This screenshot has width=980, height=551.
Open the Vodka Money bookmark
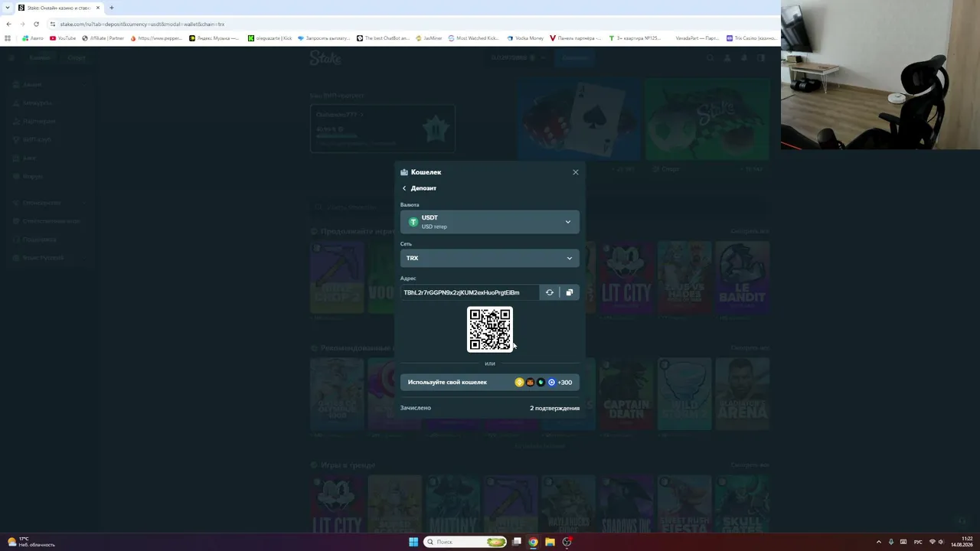525,37
